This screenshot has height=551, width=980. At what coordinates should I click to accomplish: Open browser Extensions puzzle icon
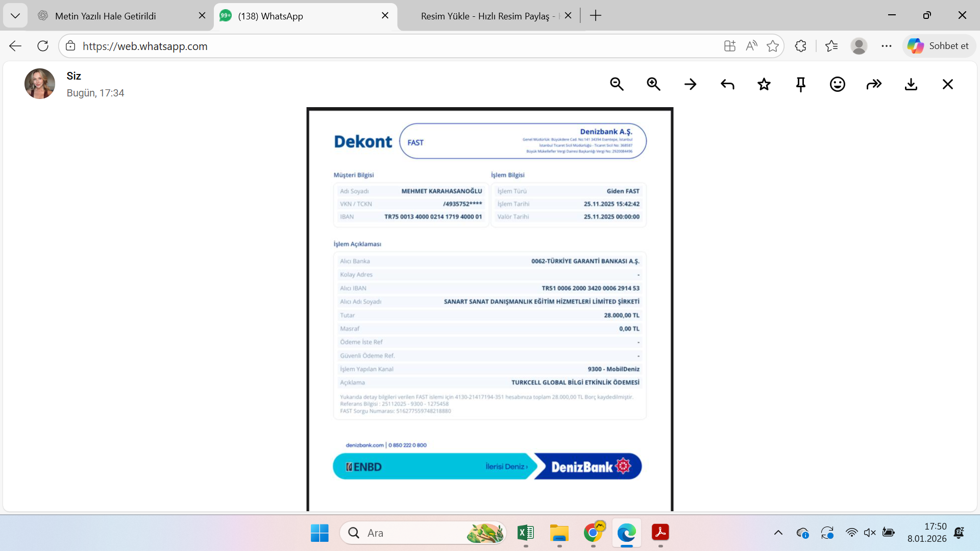coord(800,46)
